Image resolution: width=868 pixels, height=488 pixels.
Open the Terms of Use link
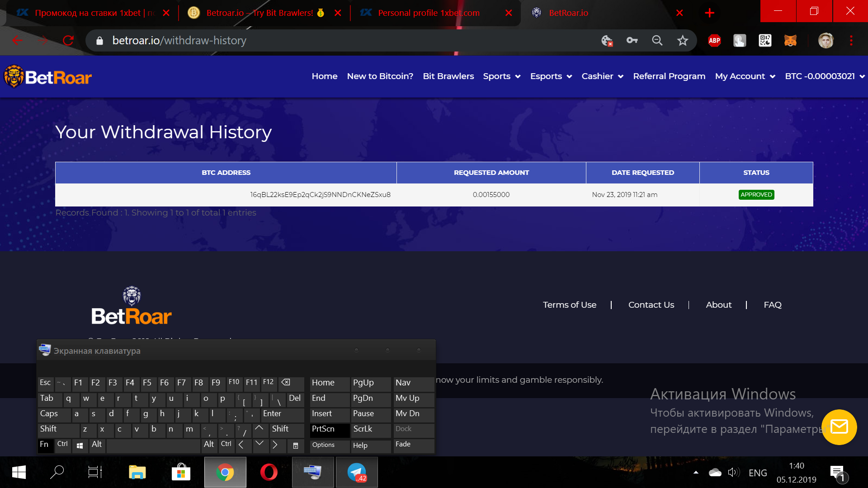click(x=570, y=305)
